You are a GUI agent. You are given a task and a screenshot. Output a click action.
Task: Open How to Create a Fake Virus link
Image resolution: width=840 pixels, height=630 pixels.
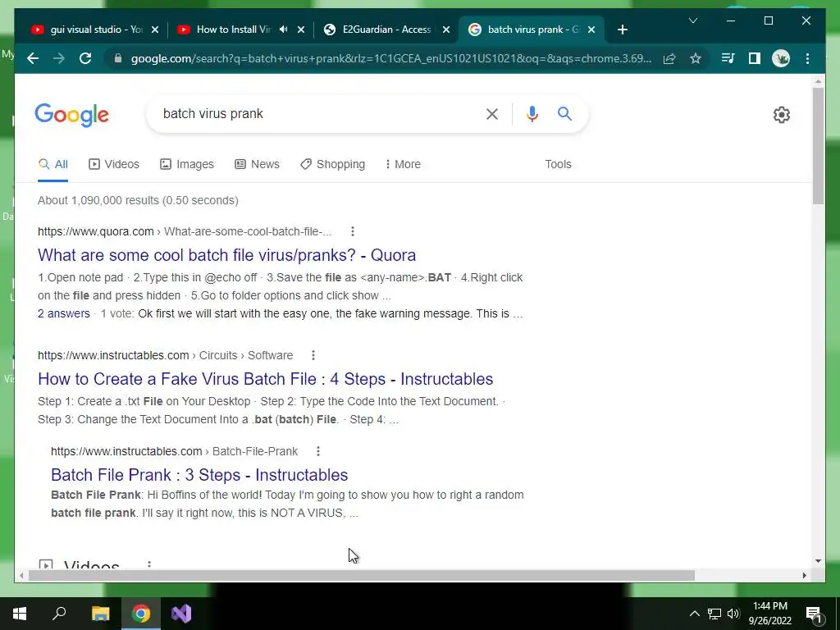click(265, 379)
